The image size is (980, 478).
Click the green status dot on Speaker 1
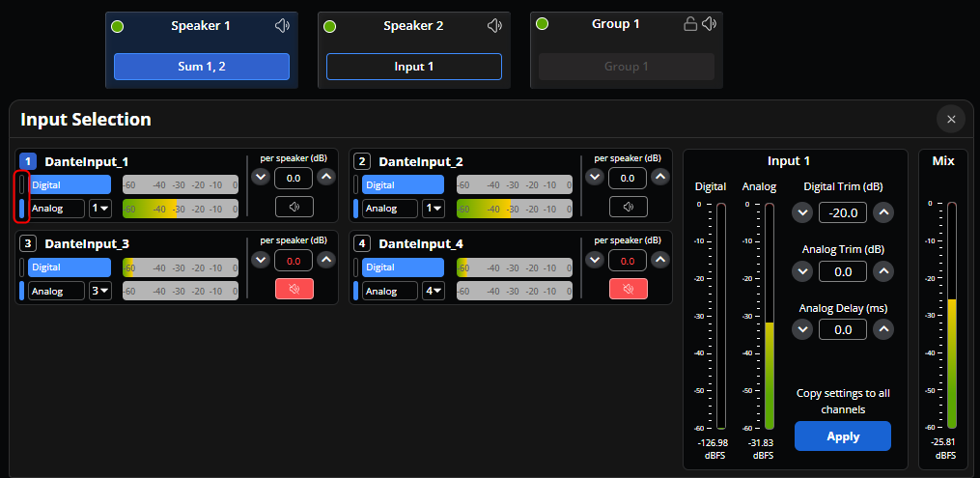click(117, 26)
